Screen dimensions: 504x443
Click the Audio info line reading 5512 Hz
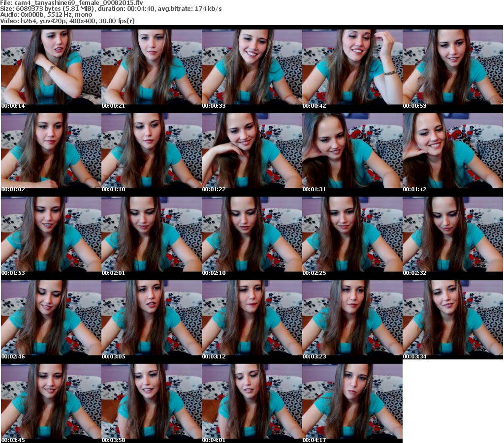[x=46, y=15]
